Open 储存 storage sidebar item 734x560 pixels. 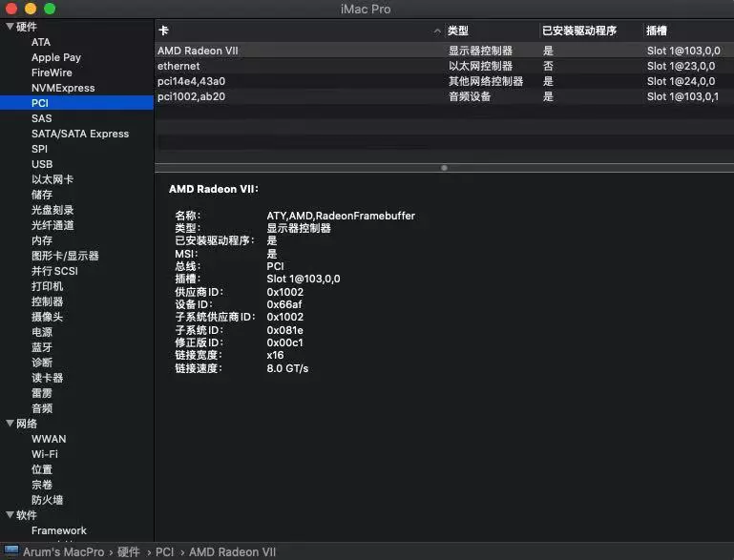click(42, 195)
